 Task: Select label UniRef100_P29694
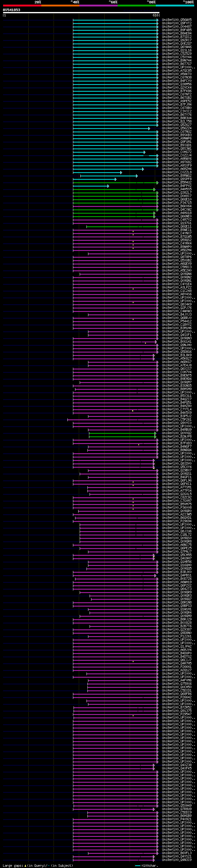(x=177, y=521)
